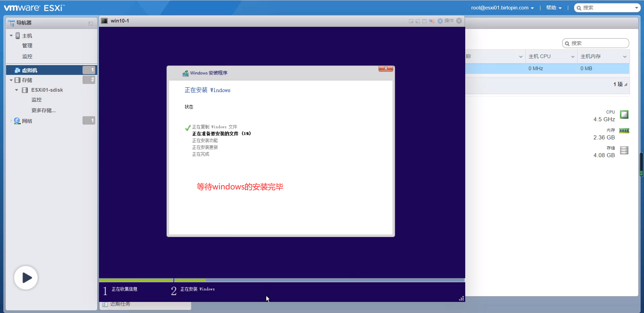Open the name column dropdown arrow left of 主机 CPU
The image size is (644, 313).
click(521, 57)
